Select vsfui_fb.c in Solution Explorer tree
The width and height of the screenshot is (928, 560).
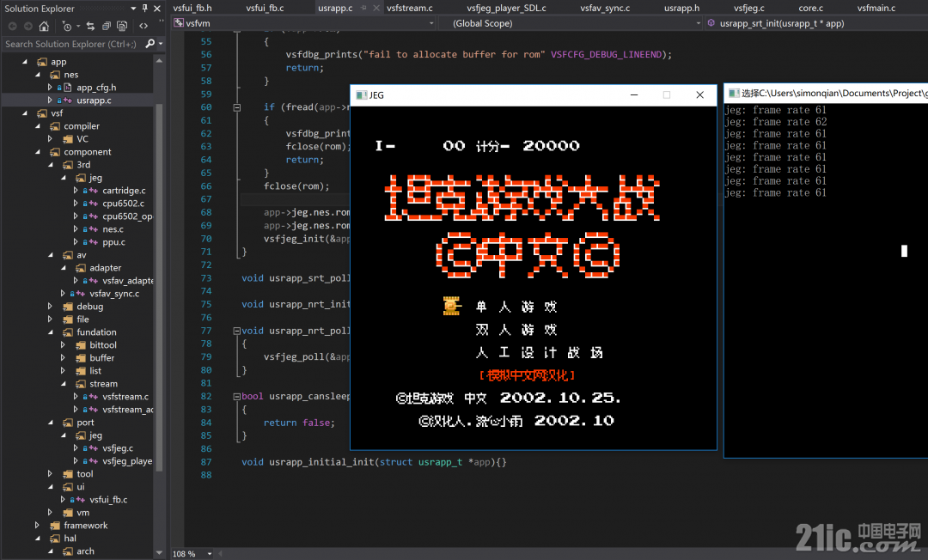[x=108, y=499]
